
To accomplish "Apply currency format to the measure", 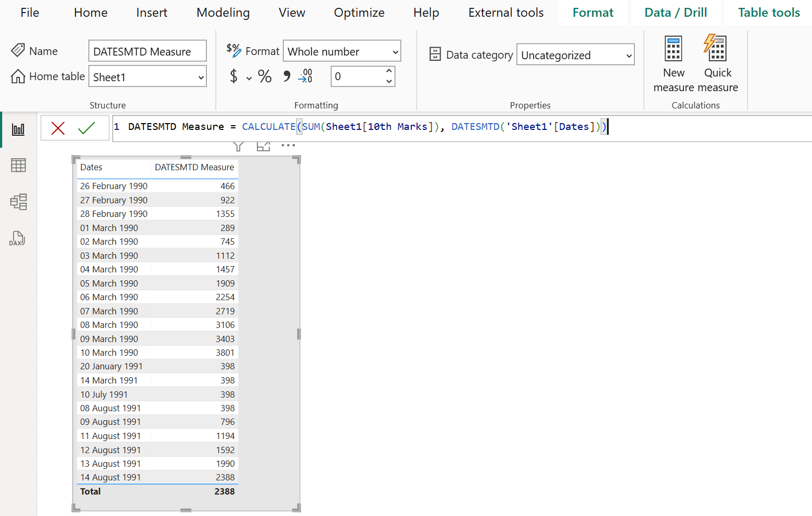I will tap(234, 76).
